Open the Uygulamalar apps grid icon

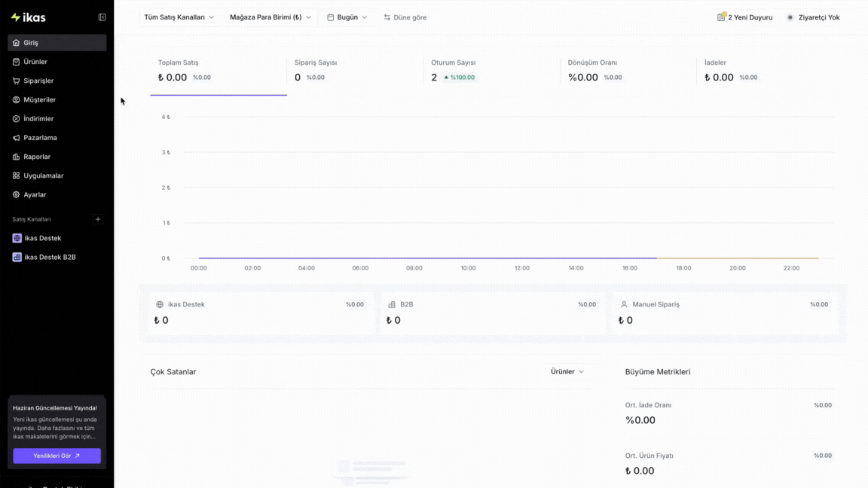coord(16,175)
